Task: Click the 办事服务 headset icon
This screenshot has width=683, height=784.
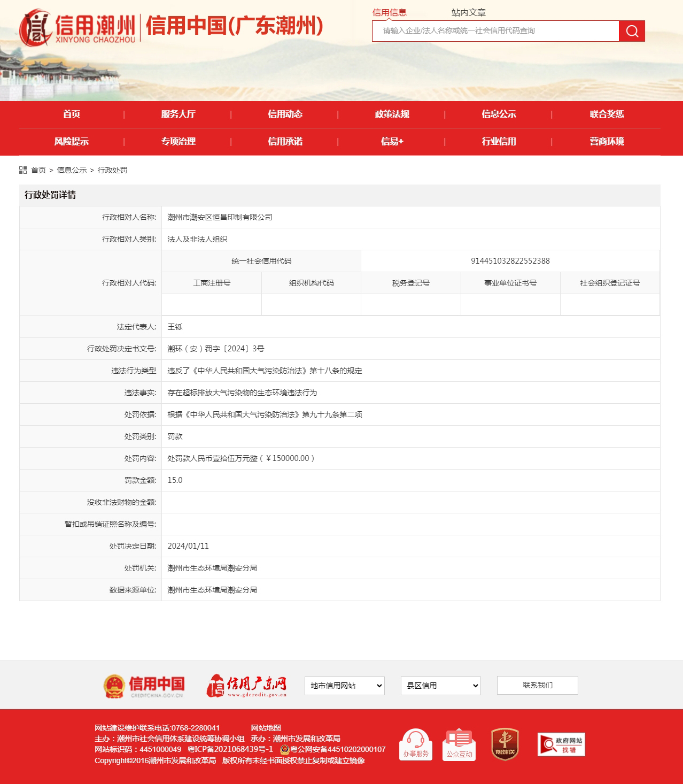Action: (416, 744)
